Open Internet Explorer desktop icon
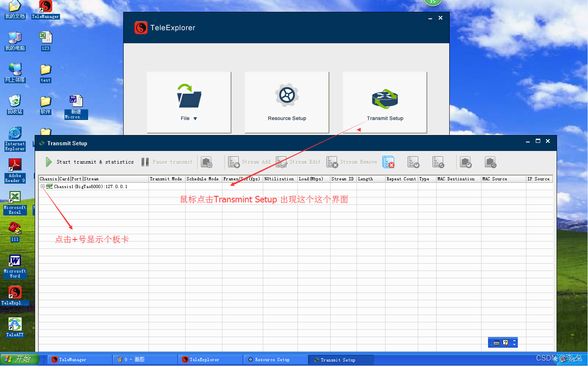This screenshot has height=366, width=588. (15, 139)
